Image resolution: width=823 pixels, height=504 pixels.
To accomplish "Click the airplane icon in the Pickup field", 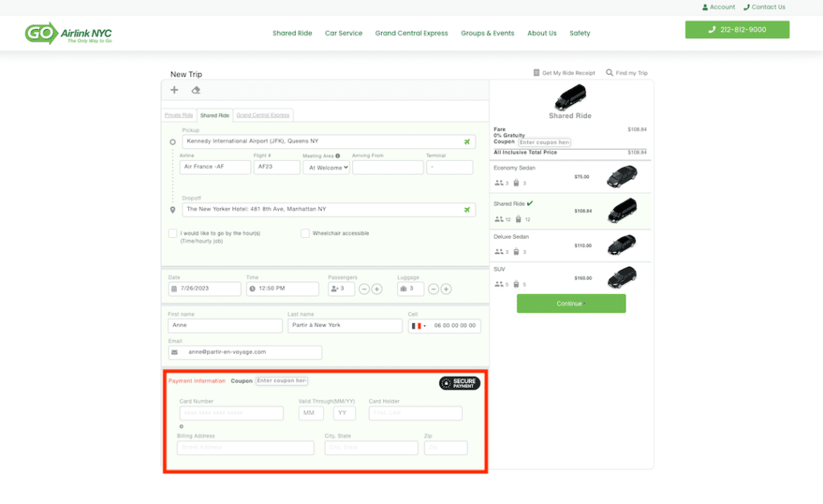I will pyautogui.click(x=467, y=142).
